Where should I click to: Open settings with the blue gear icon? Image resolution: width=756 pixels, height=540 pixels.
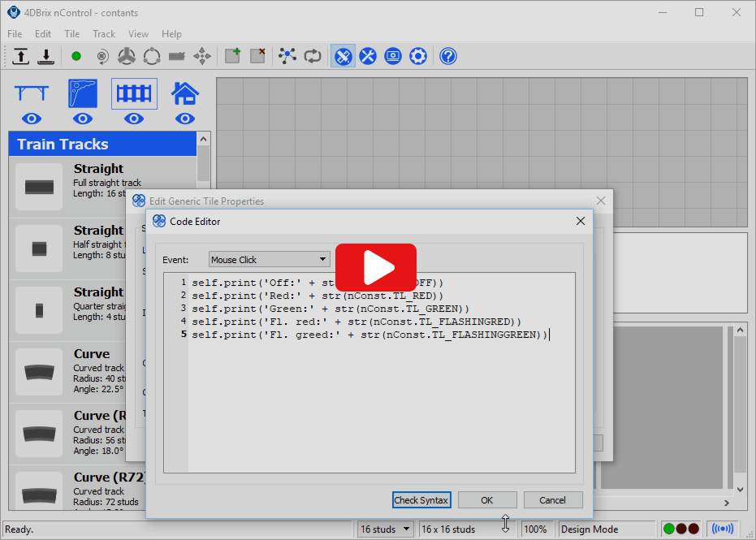click(x=418, y=56)
